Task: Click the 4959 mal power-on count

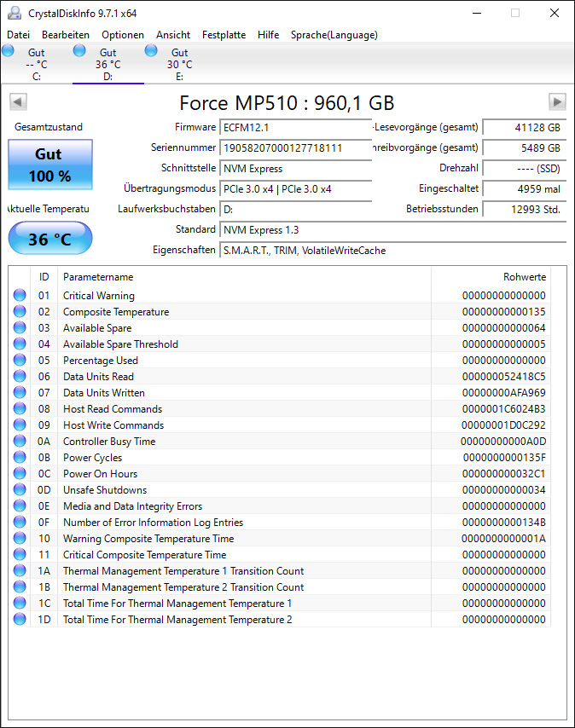Action: point(525,188)
